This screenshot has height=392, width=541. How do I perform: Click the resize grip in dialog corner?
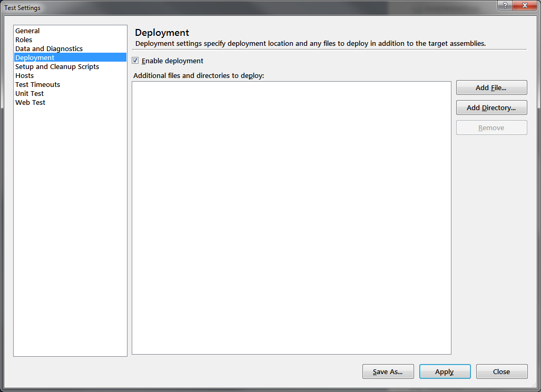click(534, 385)
